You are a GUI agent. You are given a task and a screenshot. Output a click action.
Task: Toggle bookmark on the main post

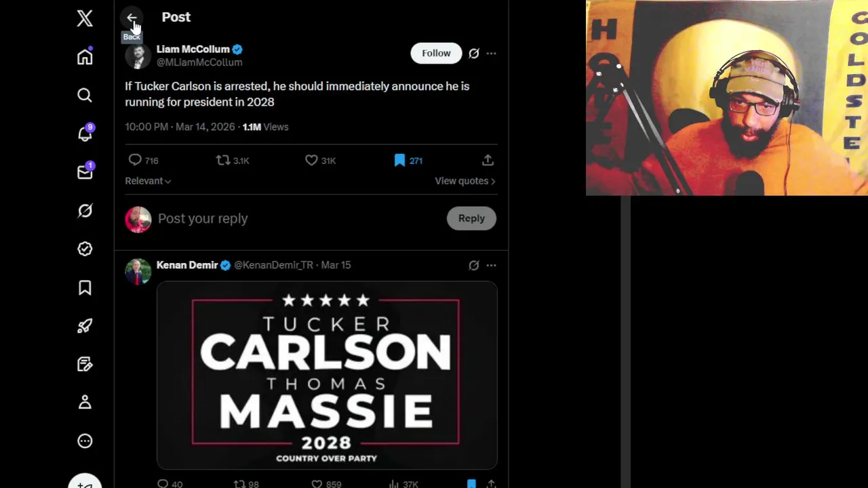(408, 161)
